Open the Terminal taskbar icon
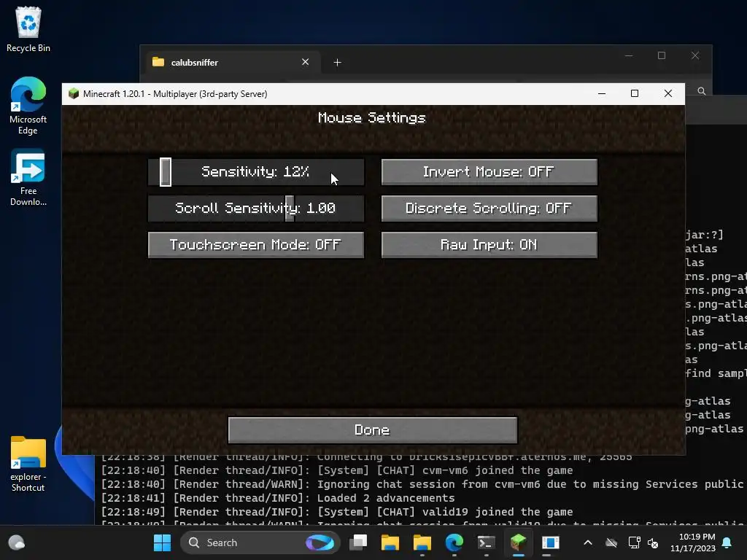This screenshot has height=560, width=747. click(x=486, y=542)
